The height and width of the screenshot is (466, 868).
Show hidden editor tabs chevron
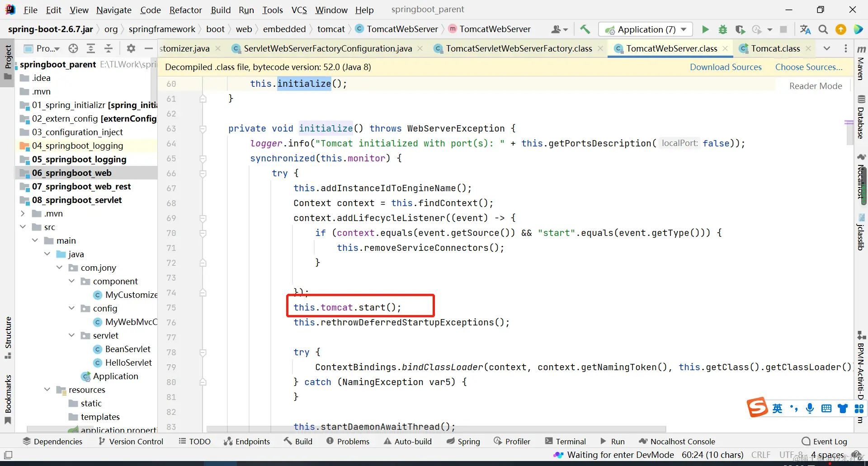click(827, 48)
